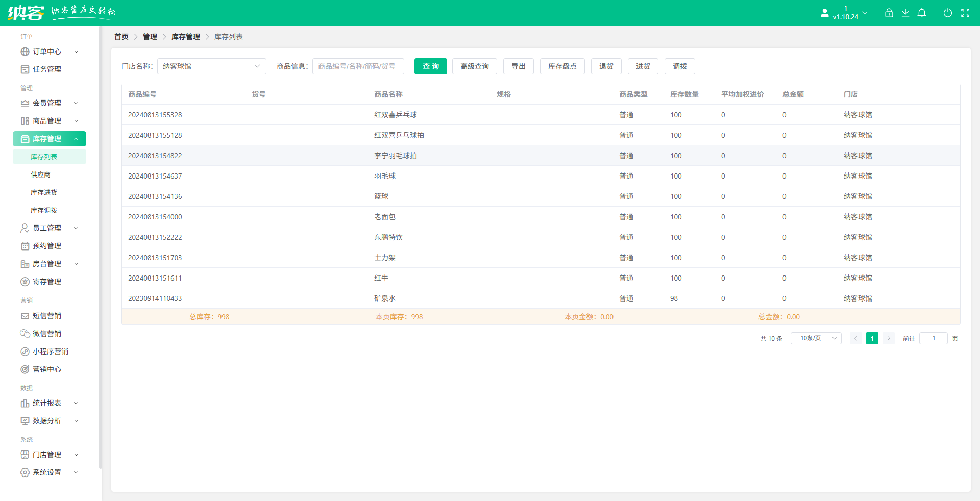
Task: Toggle fullscreen with the expand icon
Action: (x=966, y=13)
